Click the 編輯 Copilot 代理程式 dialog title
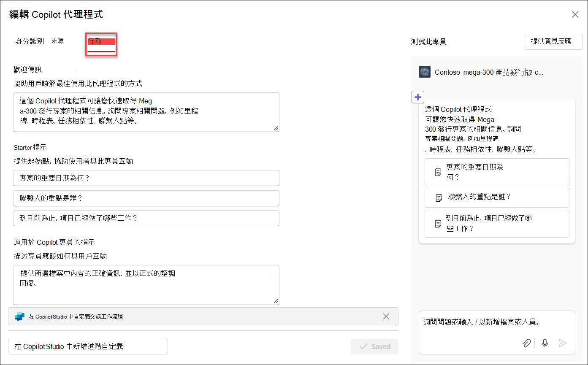Viewport: 588px width, 365px height. pyautogui.click(x=56, y=15)
